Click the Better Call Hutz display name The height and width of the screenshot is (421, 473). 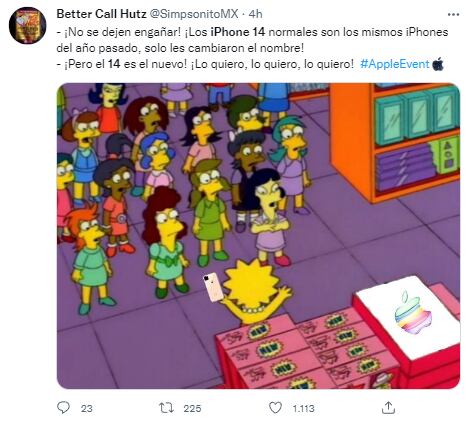(x=101, y=14)
